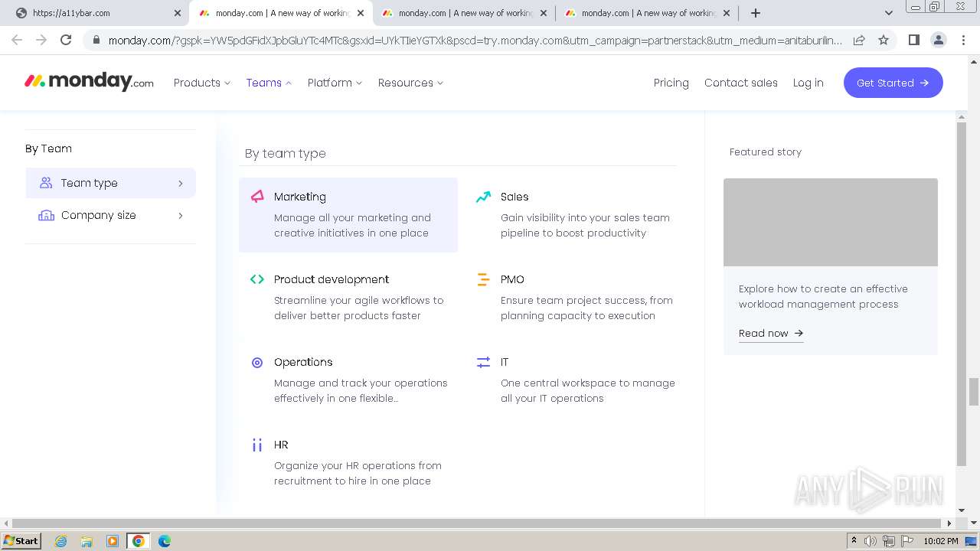Click the Windows Start button
Screen dimensions: 980x551
[x=21, y=541]
